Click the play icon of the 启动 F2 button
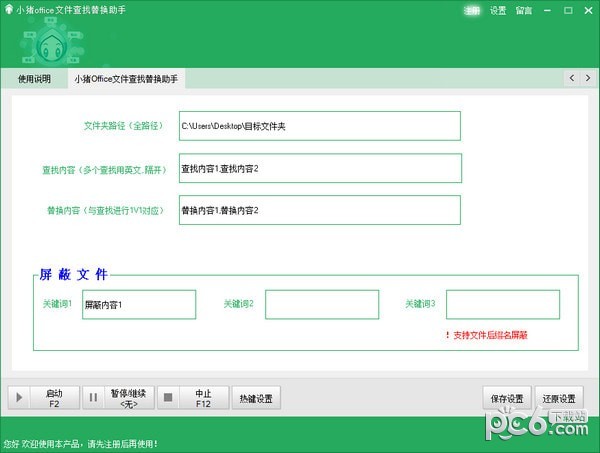Screen dimensions: 600x453 click(x=19, y=398)
